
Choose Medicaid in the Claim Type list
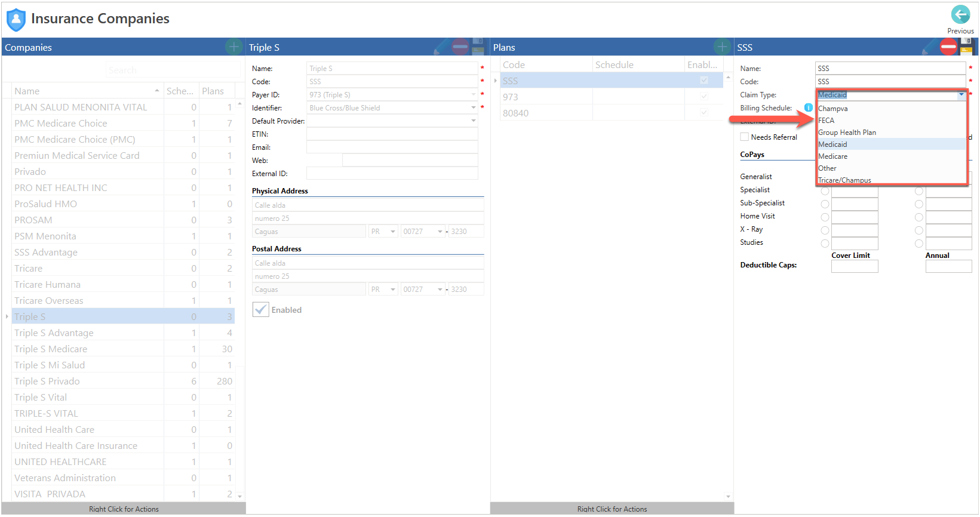tap(891, 144)
